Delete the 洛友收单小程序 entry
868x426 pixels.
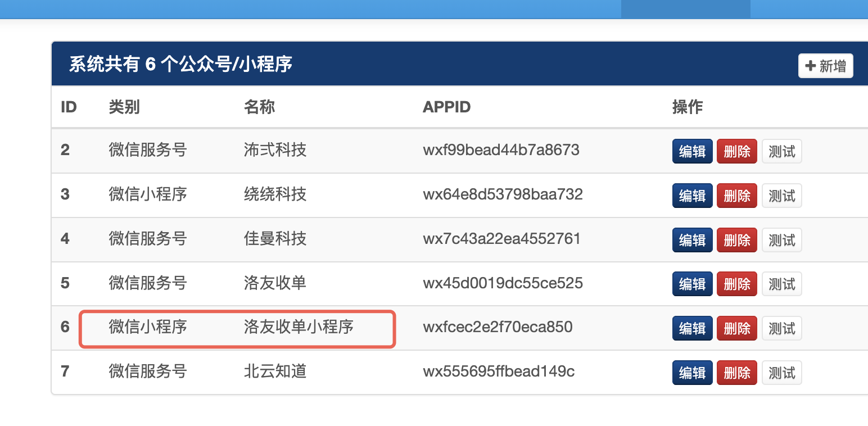click(736, 328)
